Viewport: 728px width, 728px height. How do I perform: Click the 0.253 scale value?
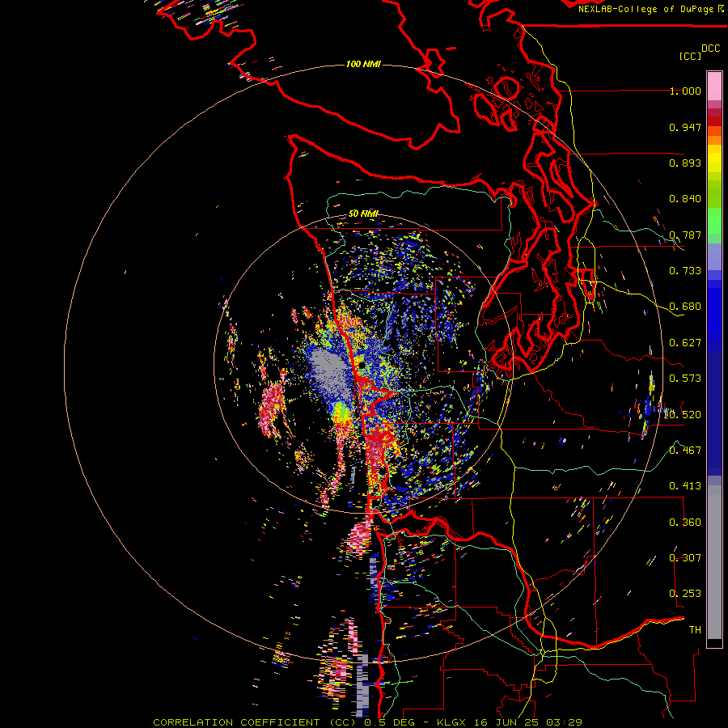click(x=685, y=594)
